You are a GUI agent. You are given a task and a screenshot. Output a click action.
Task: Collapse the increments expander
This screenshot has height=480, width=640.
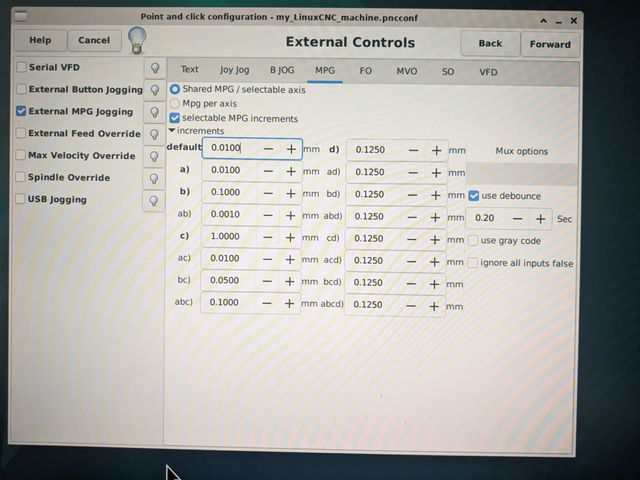172,131
